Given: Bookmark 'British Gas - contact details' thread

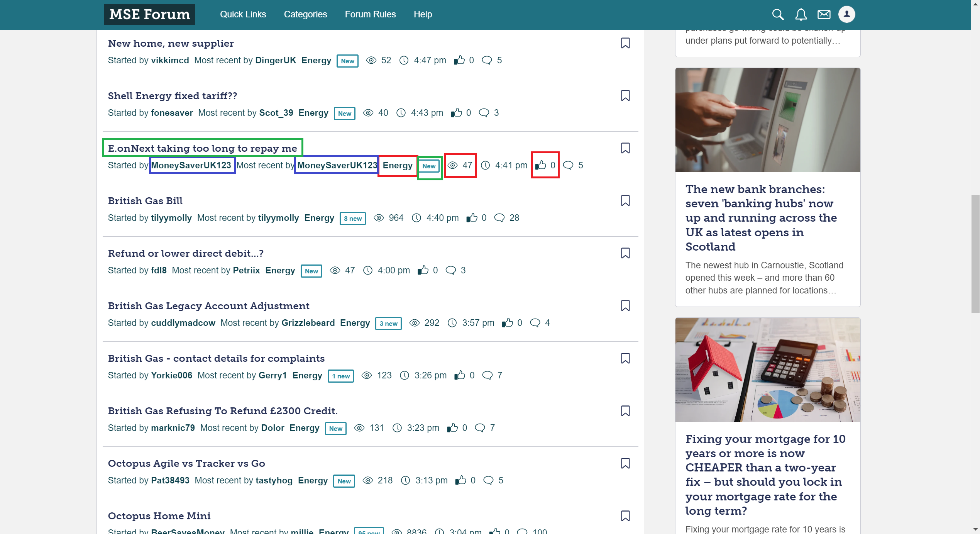Looking at the screenshot, I should click(625, 358).
